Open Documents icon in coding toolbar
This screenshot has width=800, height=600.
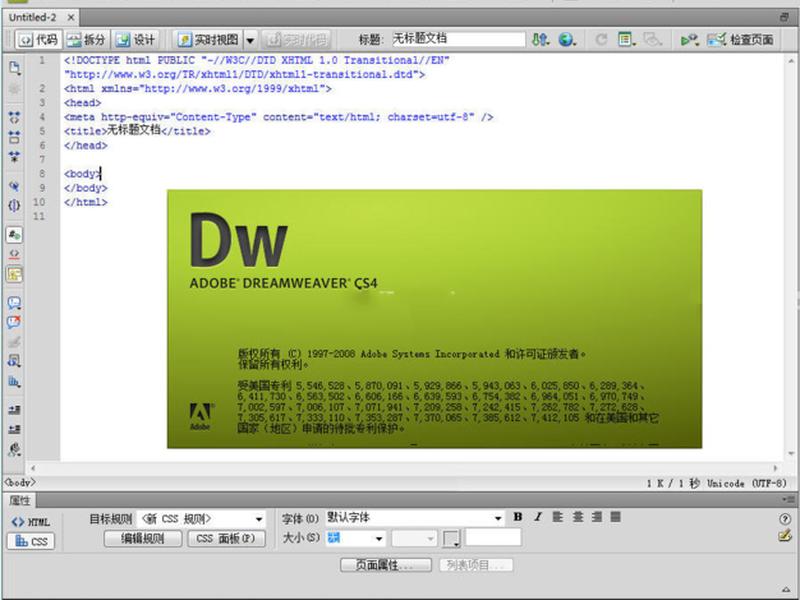click(14, 68)
